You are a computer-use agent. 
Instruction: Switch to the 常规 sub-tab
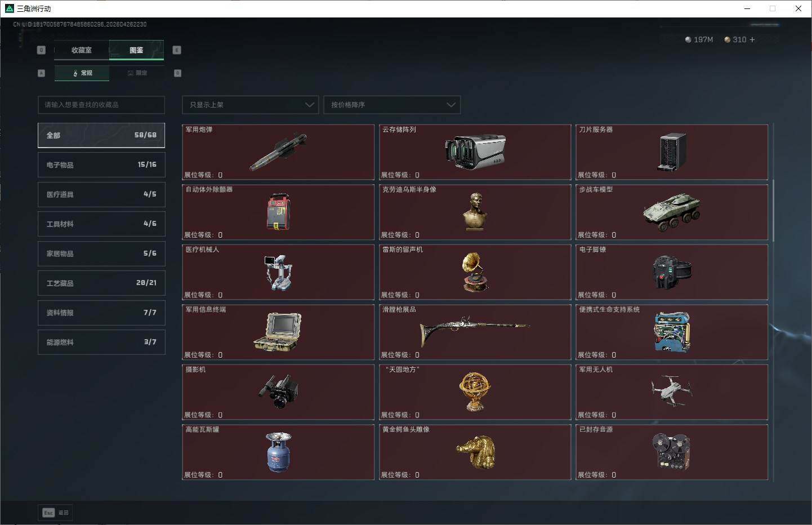(x=82, y=73)
